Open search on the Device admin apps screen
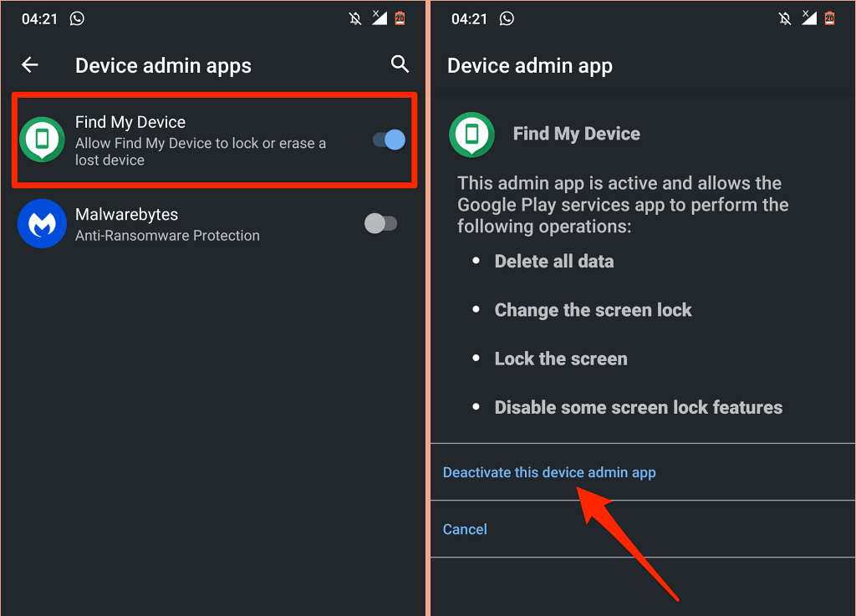The image size is (856, 616). coord(400,64)
